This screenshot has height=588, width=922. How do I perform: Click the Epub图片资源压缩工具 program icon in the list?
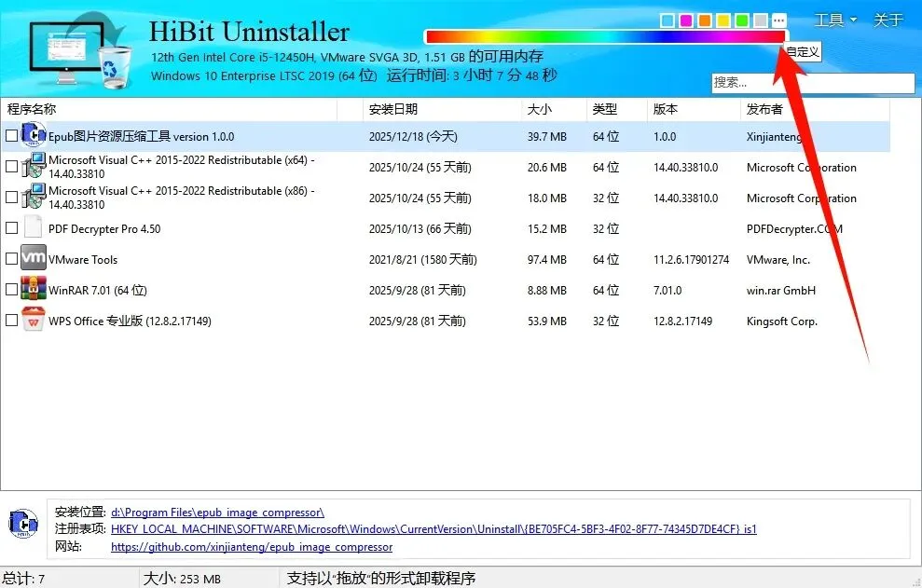click(34, 135)
